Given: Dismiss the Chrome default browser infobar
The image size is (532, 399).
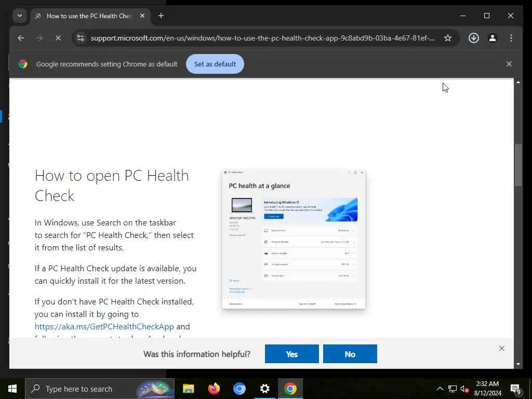Looking at the screenshot, I should coord(509,64).
